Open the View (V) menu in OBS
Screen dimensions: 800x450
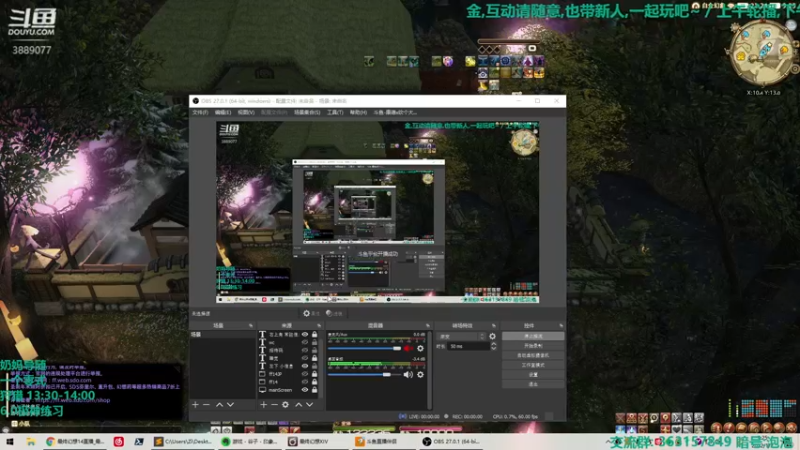coord(246,112)
